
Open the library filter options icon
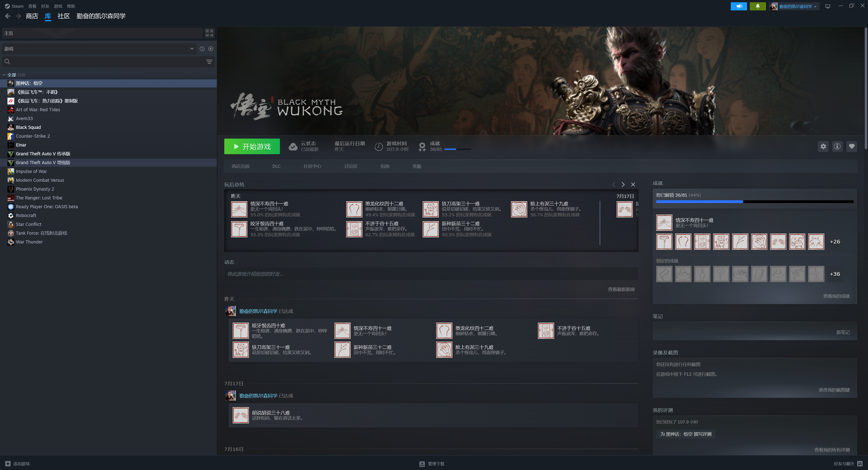209,62
